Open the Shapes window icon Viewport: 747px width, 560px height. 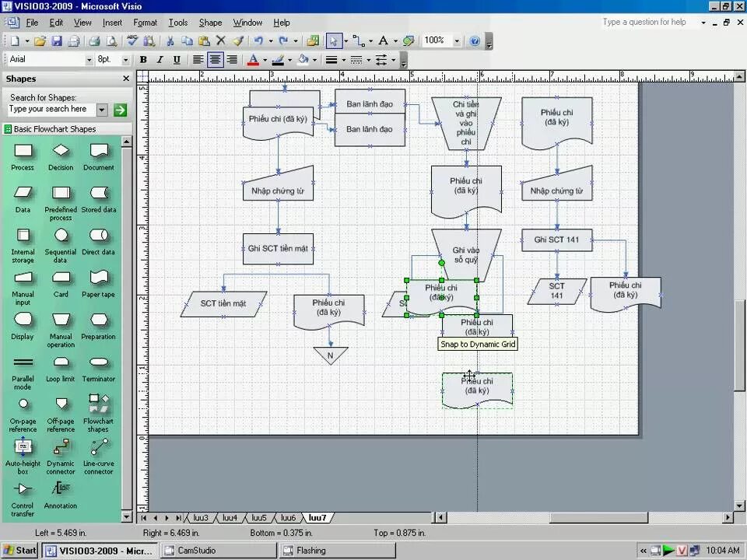pos(313,41)
